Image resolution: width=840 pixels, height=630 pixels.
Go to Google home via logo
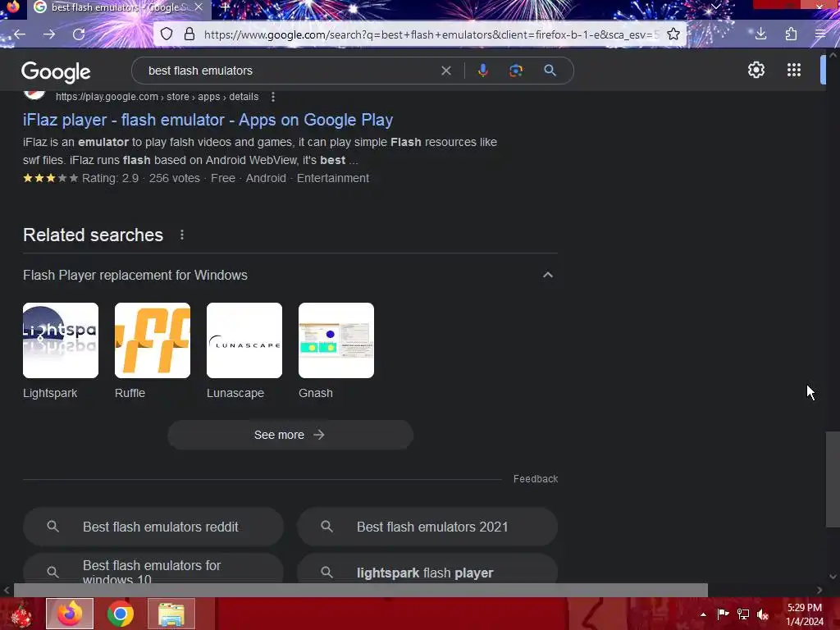pos(56,72)
